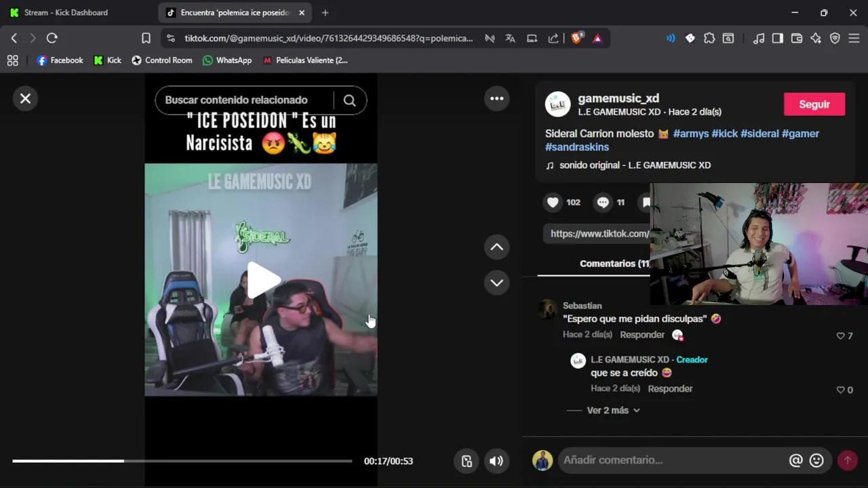The width and height of the screenshot is (868, 488).
Task: Click the translate page icon
Action: (510, 39)
